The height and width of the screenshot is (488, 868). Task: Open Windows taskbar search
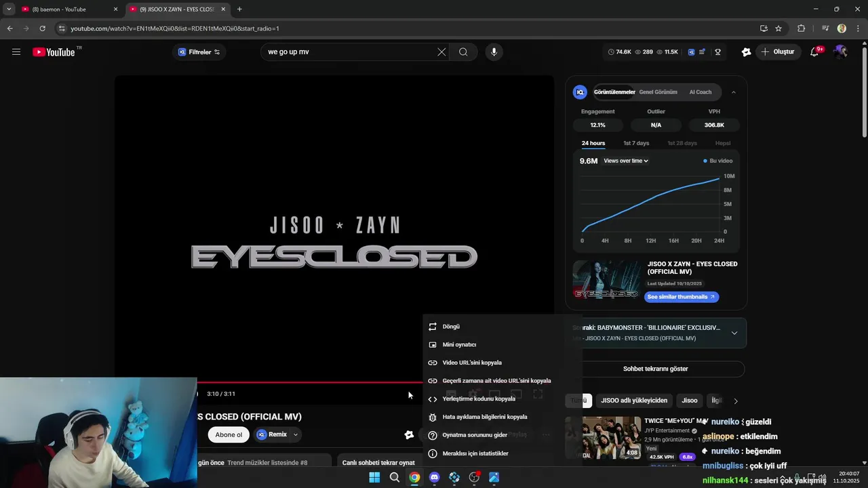point(394,477)
